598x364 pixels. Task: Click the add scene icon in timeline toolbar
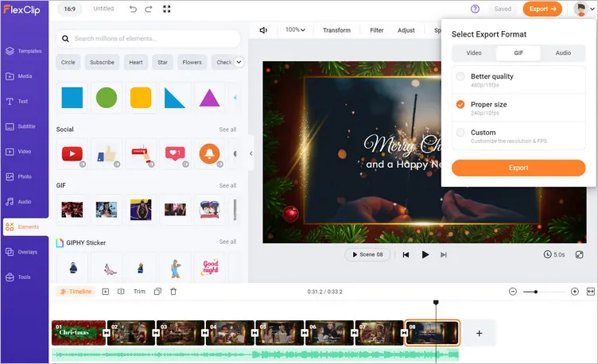coord(106,292)
